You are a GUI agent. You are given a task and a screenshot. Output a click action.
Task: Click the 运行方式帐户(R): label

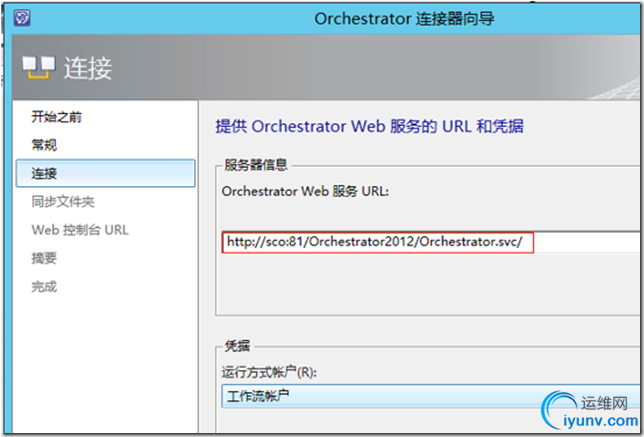point(269,372)
